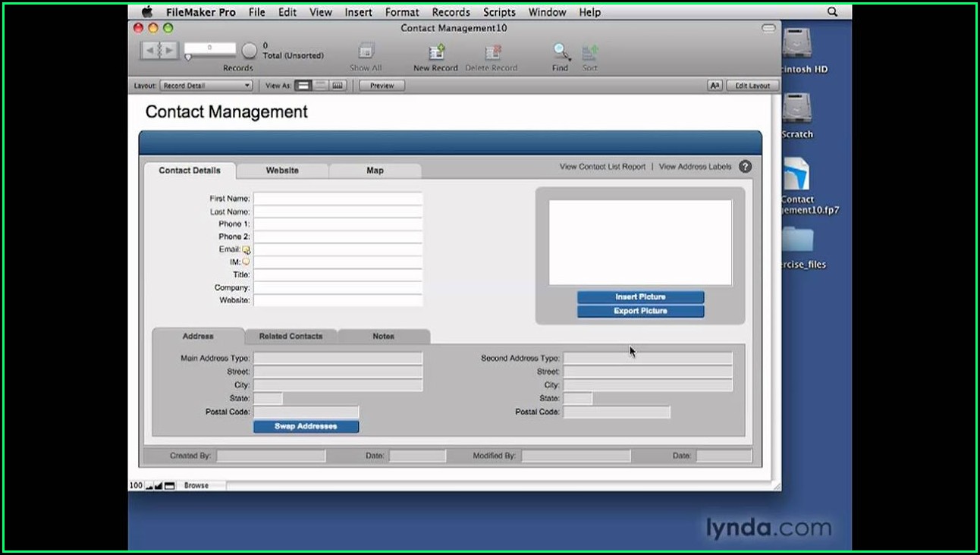The height and width of the screenshot is (555, 980).
Task: Open View Address Labels link
Action: [695, 167]
